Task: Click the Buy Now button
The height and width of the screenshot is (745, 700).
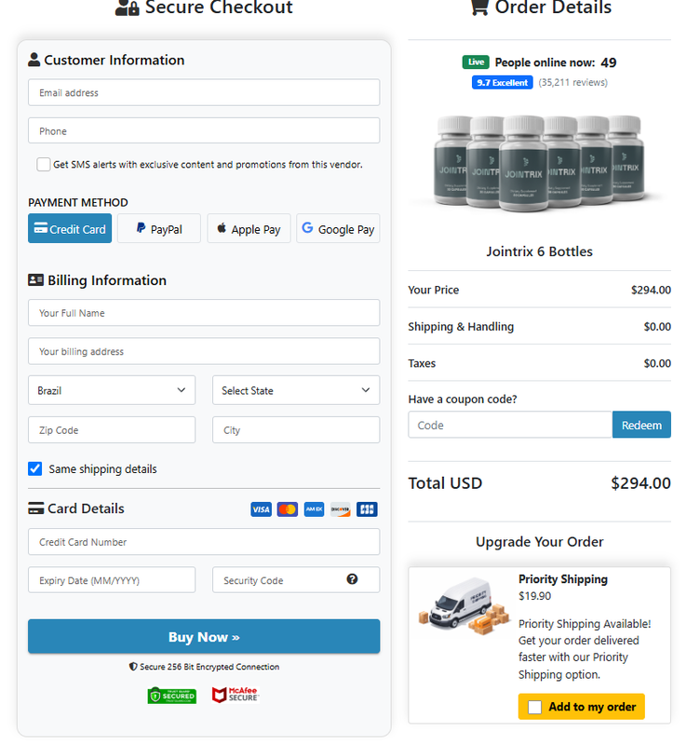Action: (204, 636)
